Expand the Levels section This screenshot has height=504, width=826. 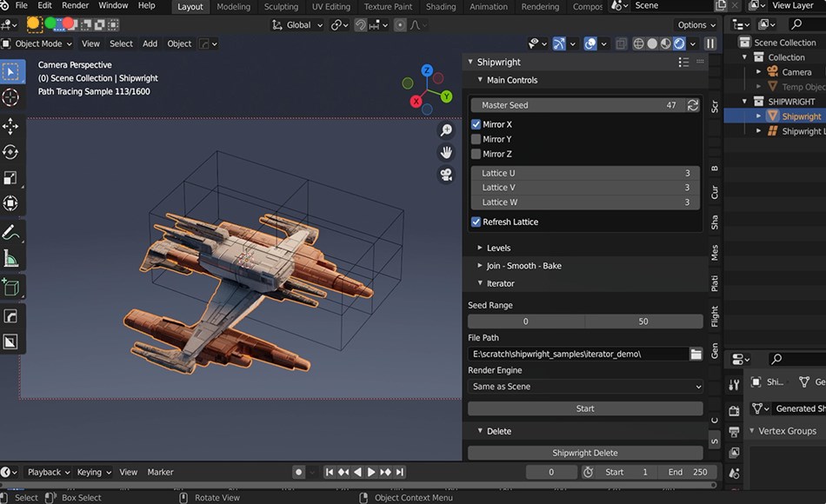[498, 248]
